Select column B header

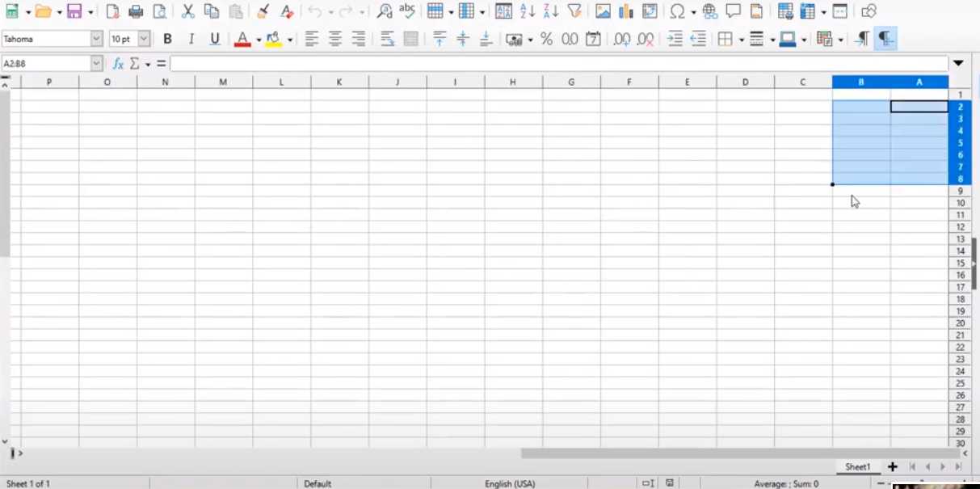[x=861, y=82]
